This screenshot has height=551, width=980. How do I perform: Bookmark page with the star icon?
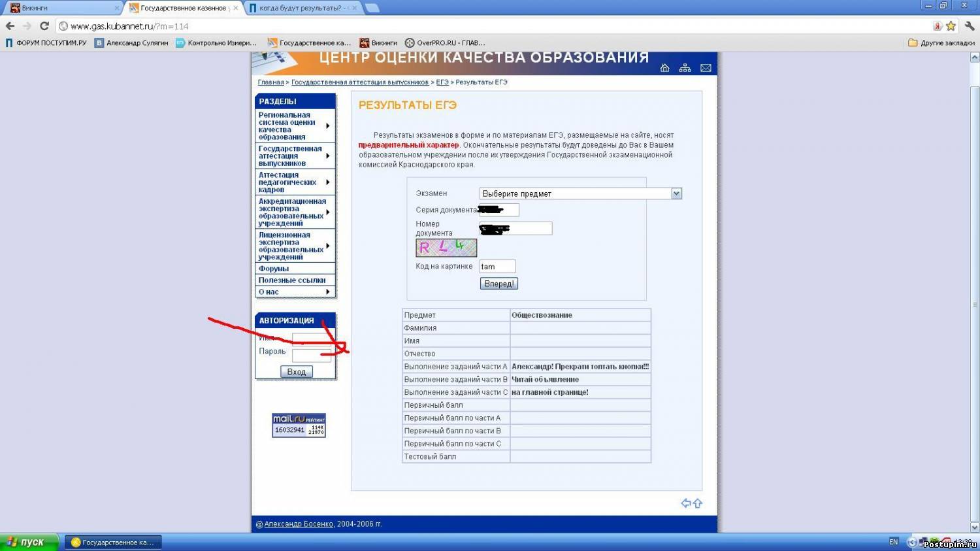(951, 26)
